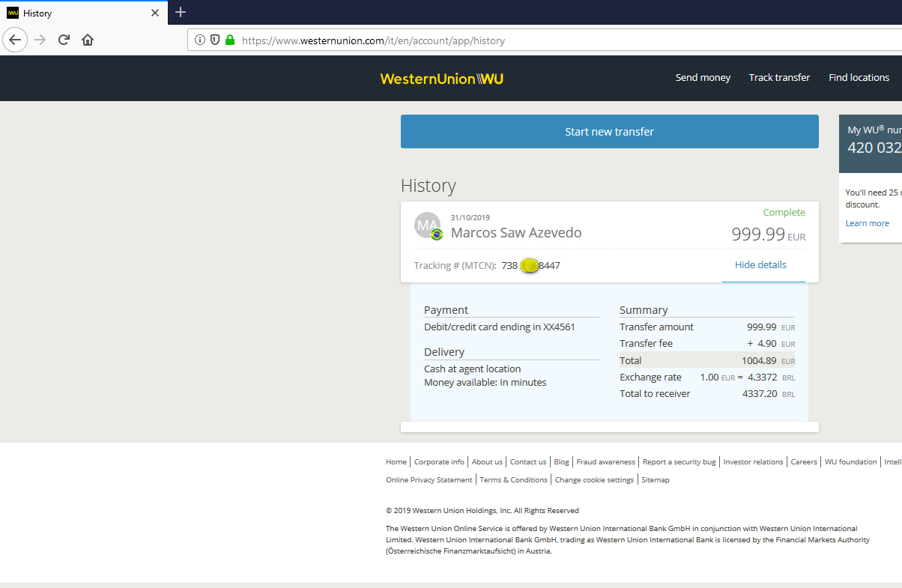Click the Start new transfer button
This screenshot has height=588, width=902.
point(609,131)
